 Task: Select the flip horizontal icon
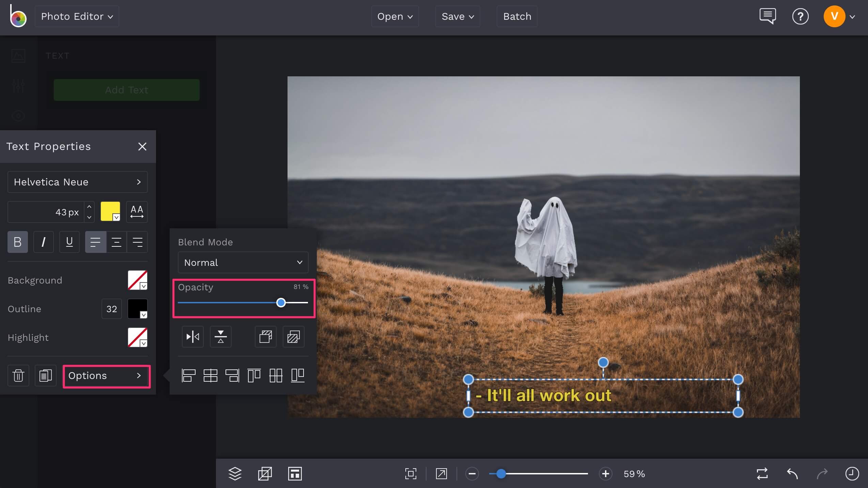(x=192, y=337)
